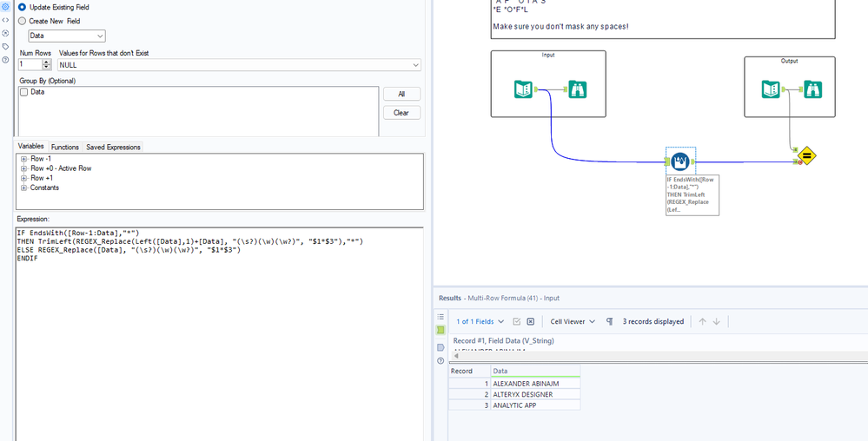The image size is (868, 441).
Task: Open the help icon in configuration sidebar
Action: click(x=5, y=60)
